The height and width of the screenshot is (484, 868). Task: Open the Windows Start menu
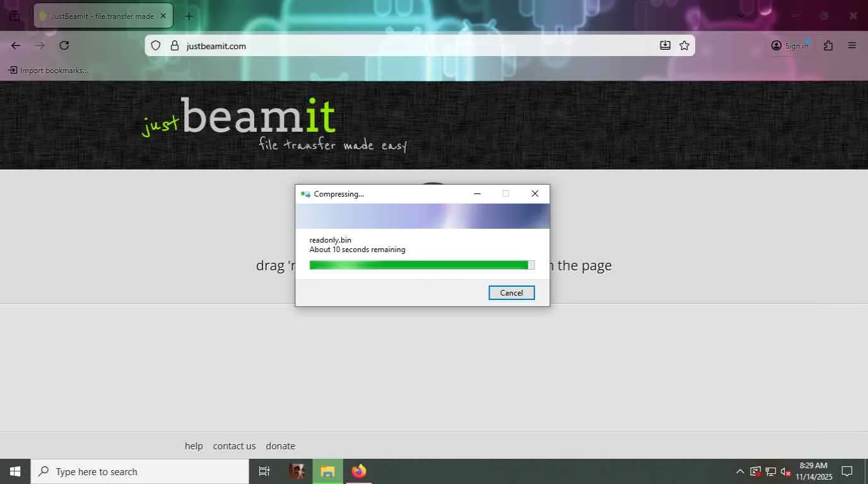[x=15, y=471]
